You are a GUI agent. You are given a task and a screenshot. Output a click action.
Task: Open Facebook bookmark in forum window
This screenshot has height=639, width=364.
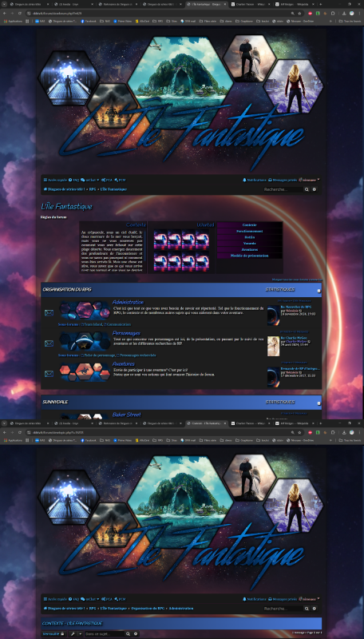(x=89, y=21)
